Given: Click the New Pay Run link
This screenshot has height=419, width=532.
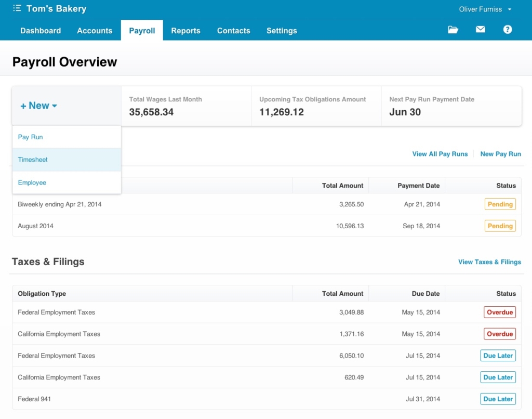Looking at the screenshot, I should pyautogui.click(x=500, y=154).
